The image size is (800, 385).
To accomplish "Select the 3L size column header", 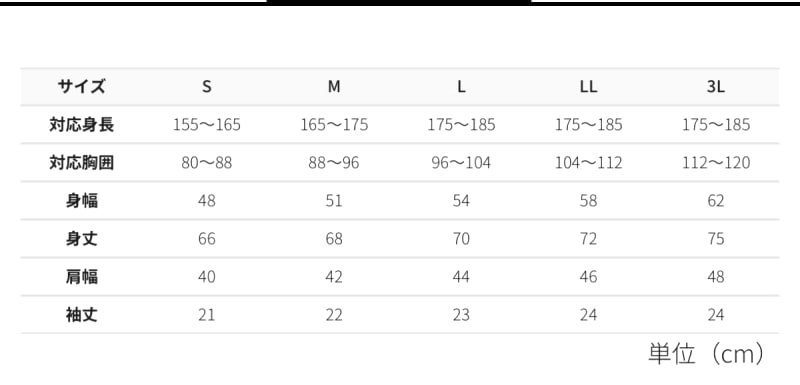I will [x=716, y=87].
